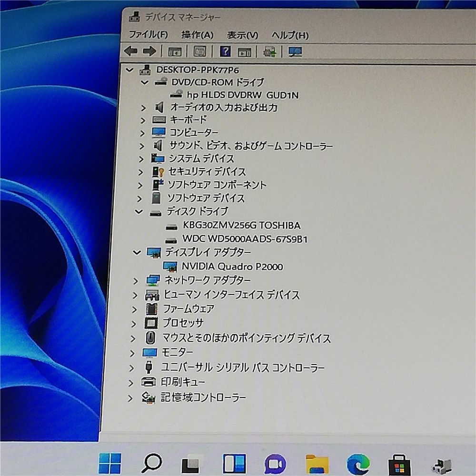Expand the ソフトウェア デバイス chevron
Image resolution: width=476 pixels, height=476 pixels.
(x=139, y=198)
